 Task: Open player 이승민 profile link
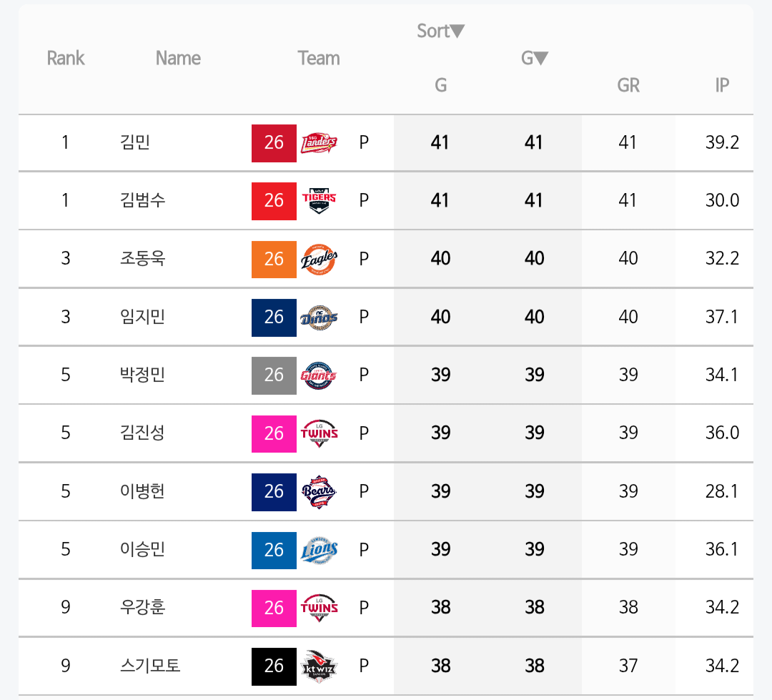tap(142, 549)
